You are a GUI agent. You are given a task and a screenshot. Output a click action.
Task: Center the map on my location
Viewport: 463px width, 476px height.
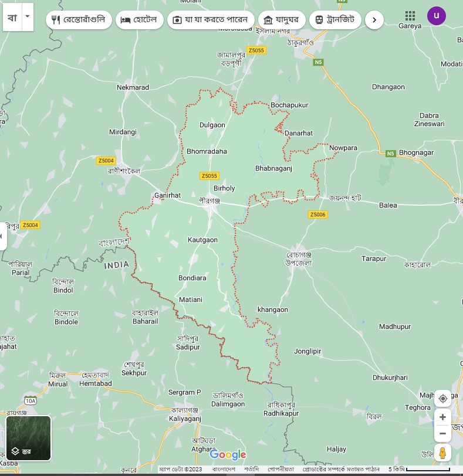click(x=442, y=399)
